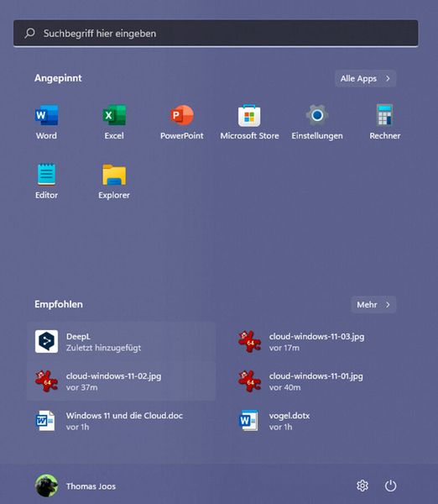Click the Rechner label text

[384, 135]
